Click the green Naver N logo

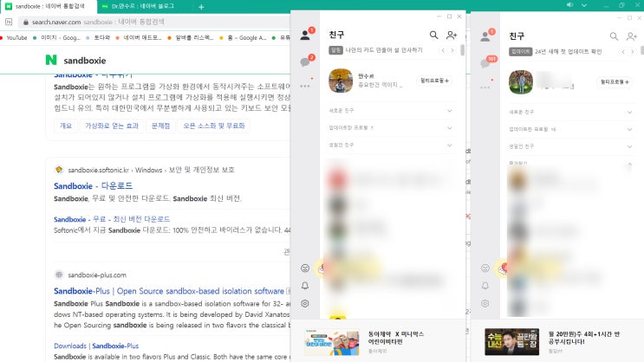pos(51,60)
